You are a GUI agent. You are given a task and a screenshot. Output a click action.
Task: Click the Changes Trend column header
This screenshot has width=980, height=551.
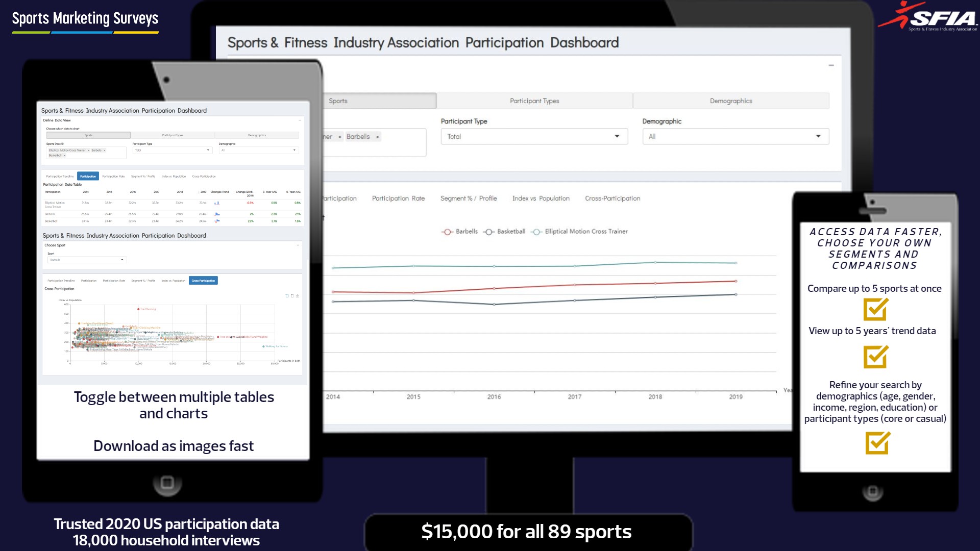(x=219, y=192)
